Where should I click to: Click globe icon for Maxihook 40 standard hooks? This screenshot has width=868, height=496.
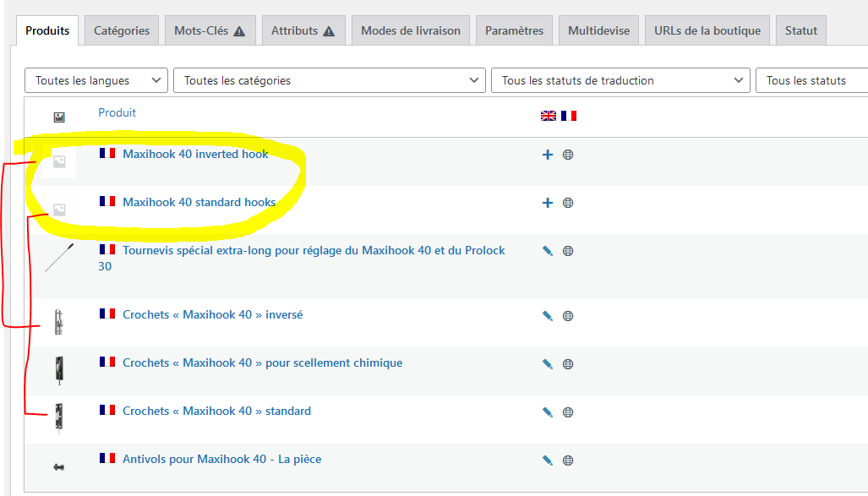point(568,203)
